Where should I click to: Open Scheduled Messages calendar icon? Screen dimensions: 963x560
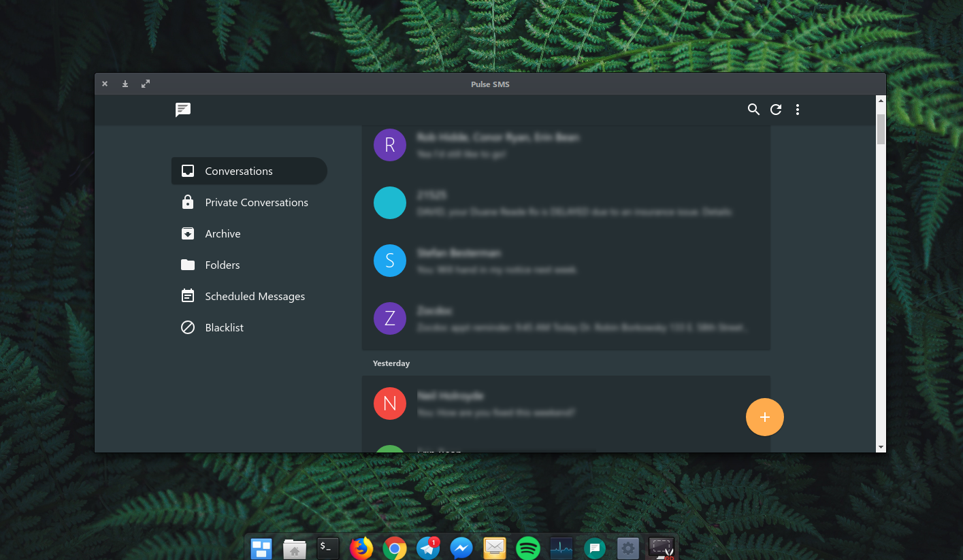click(x=188, y=296)
